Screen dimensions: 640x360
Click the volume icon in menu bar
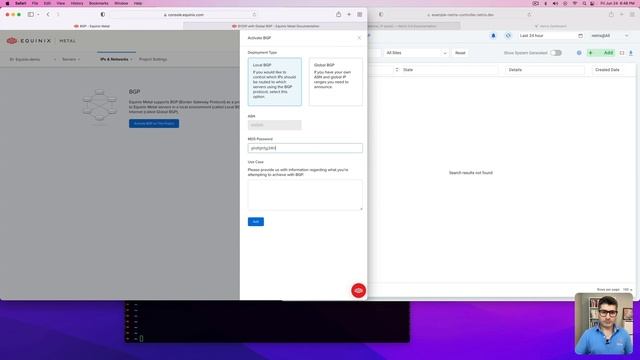(555, 3)
